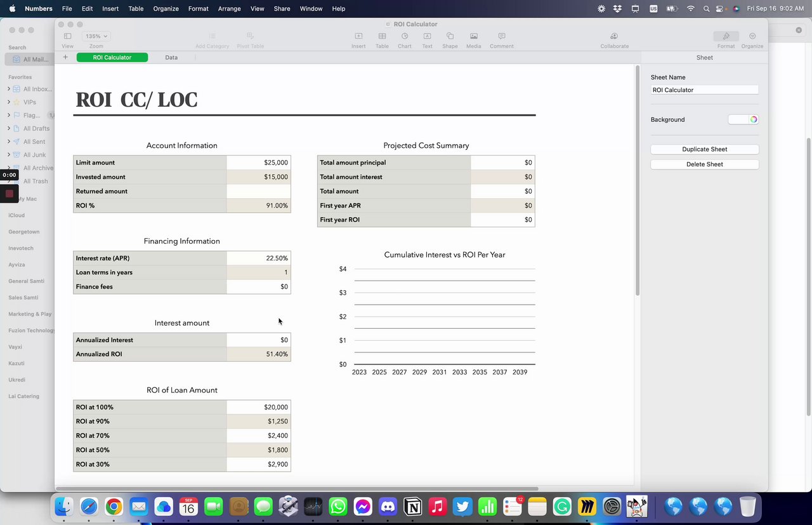The width and height of the screenshot is (812, 525).
Task: Expand All Inbox in Mail sidebar
Action: point(9,89)
